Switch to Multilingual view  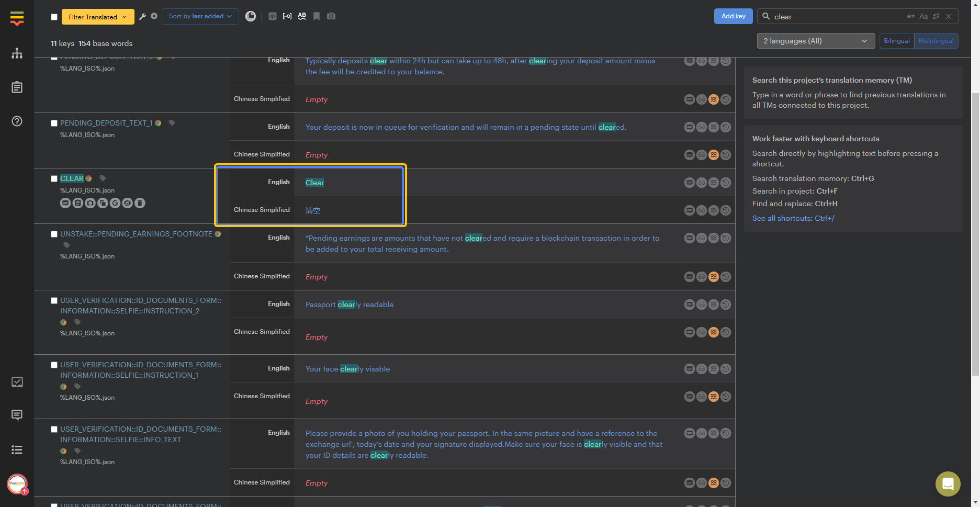pos(936,40)
